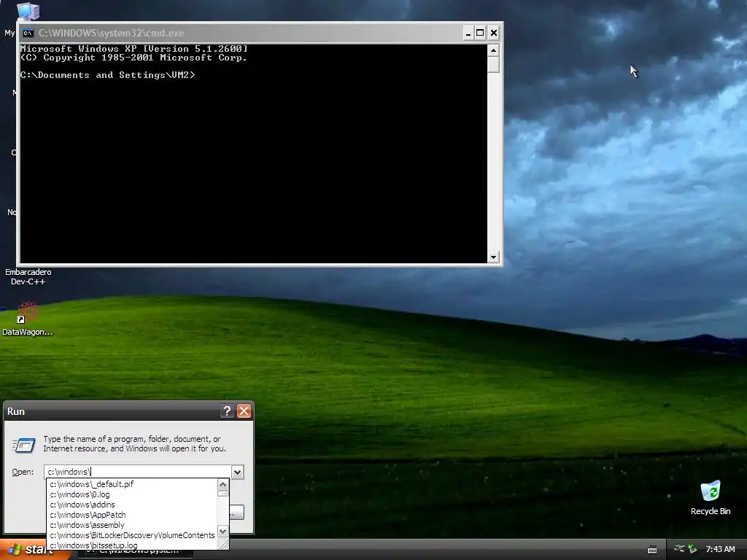The width and height of the screenshot is (747, 560).
Task: Close the Run dialog with the X
Action: [x=244, y=411]
